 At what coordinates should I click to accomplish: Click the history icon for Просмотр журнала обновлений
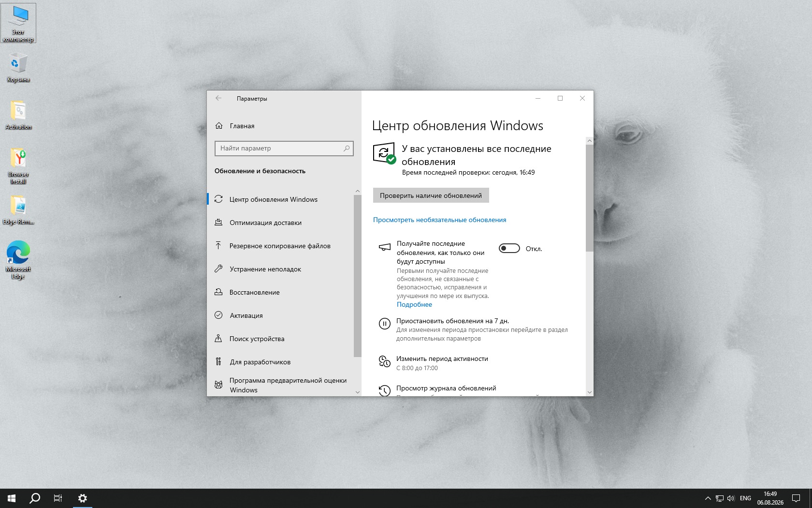pos(385,390)
